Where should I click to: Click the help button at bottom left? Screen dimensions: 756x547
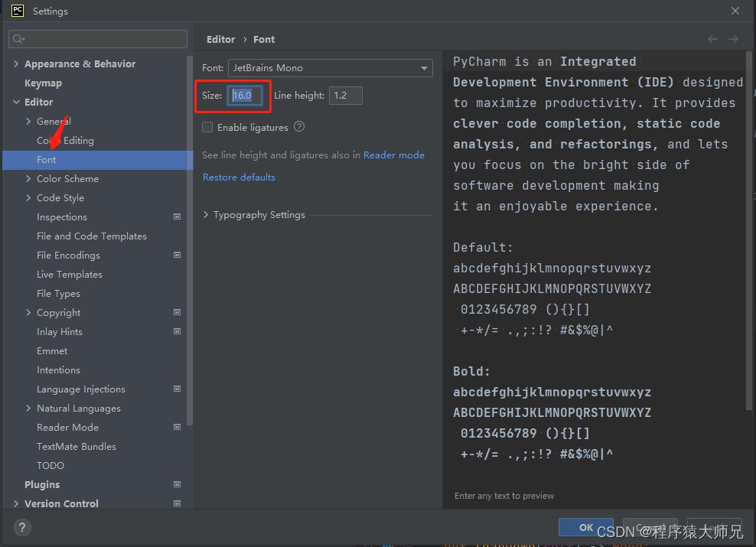pos(22,527)
